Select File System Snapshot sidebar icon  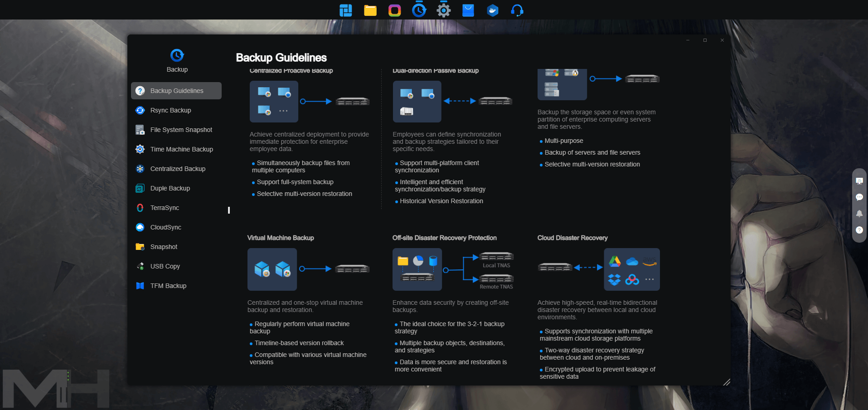point(140,130)
